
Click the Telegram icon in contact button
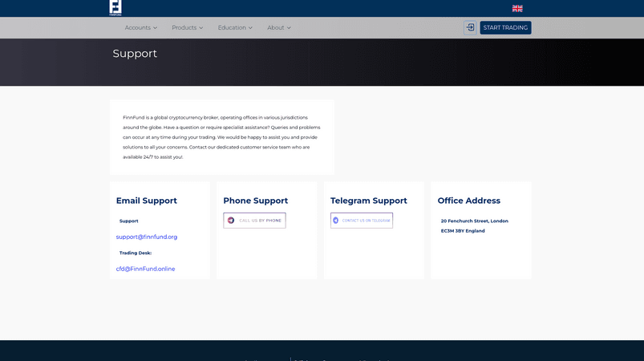point(335,221)
